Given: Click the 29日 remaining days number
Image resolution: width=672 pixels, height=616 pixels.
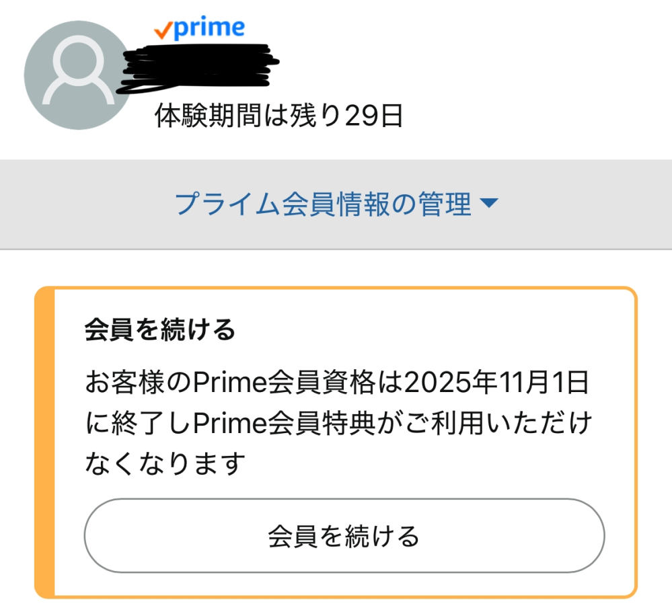Looking at the screenshot, I should (373, 116).
